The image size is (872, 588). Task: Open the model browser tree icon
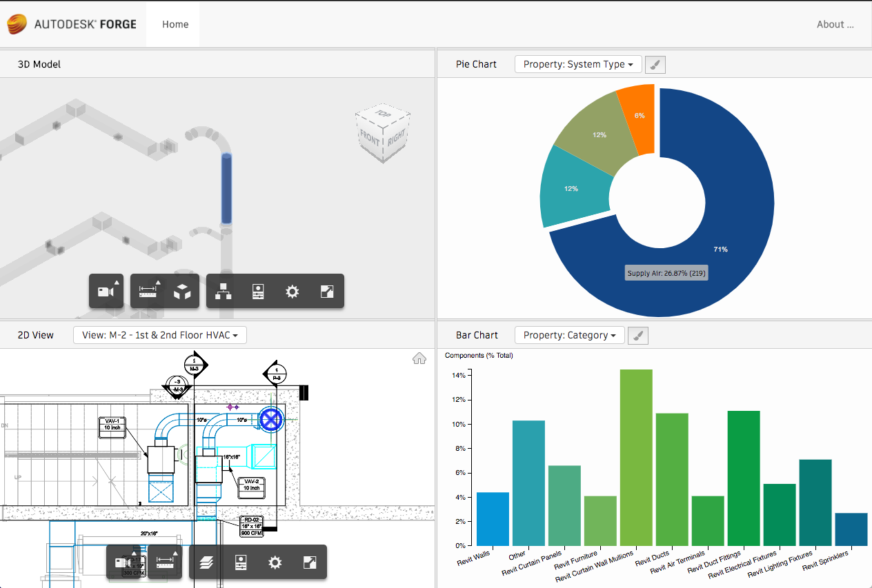click(x=224, y=291)
